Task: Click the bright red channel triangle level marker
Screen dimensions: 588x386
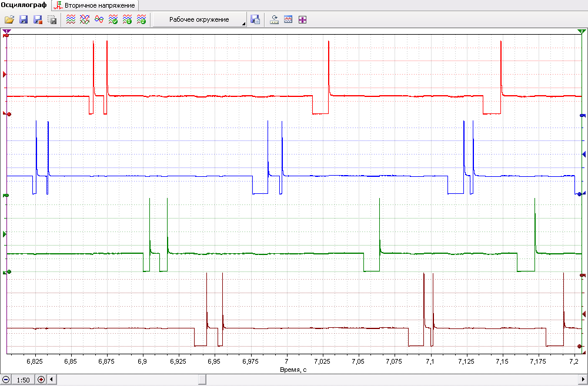Action: [5, 75]
